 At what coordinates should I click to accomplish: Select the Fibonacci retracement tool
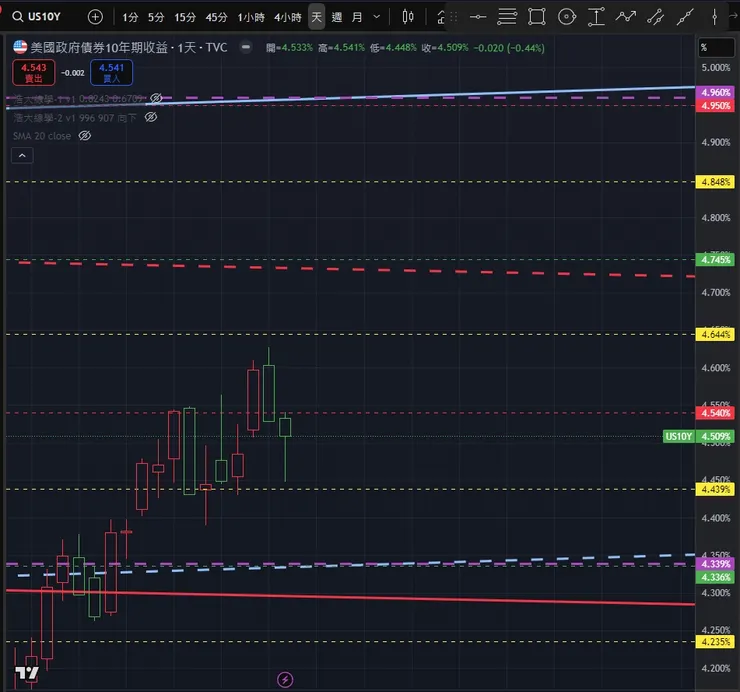[507, 17]
